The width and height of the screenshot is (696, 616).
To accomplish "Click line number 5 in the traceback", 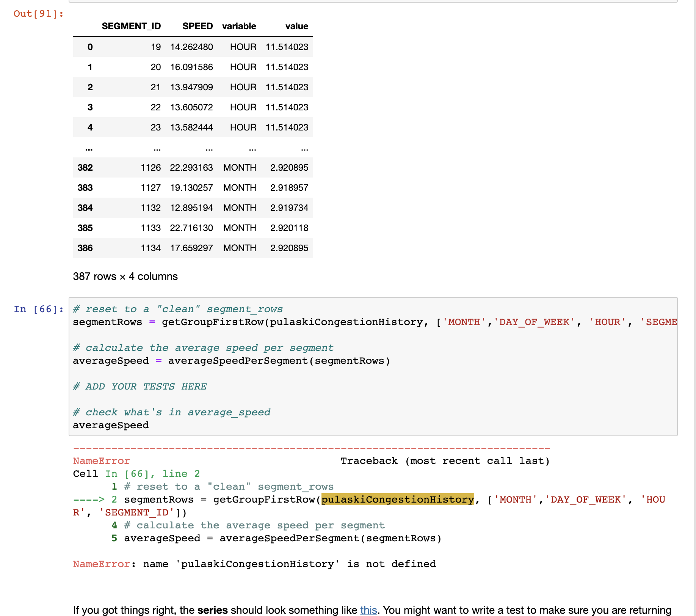I will click(x=114, y=538).
